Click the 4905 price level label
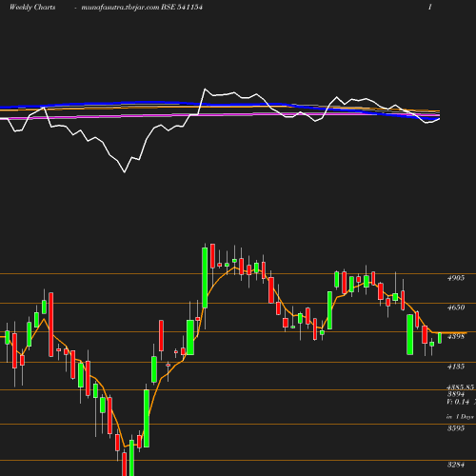 click(x=456, y=278)
